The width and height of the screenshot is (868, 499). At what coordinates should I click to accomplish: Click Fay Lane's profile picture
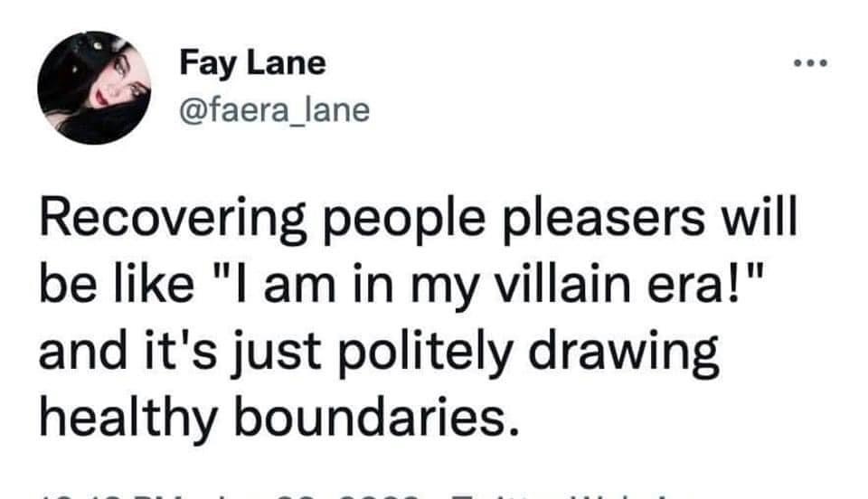pos(93,88)
